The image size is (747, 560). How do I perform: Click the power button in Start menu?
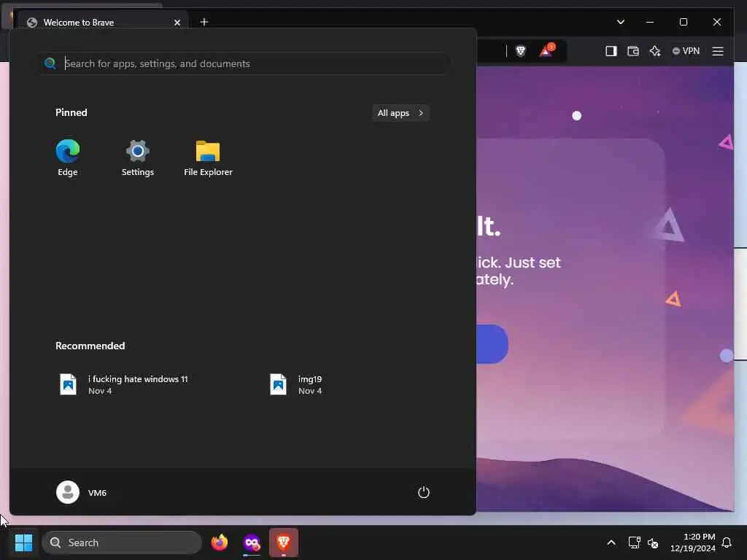coord(424,492)
